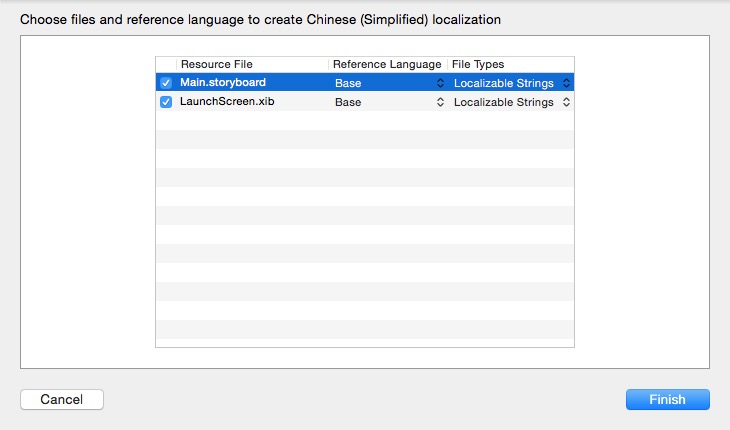Click the Reference Language column header
The width and height of the screenshot is (730, 430).
point(387,64)
